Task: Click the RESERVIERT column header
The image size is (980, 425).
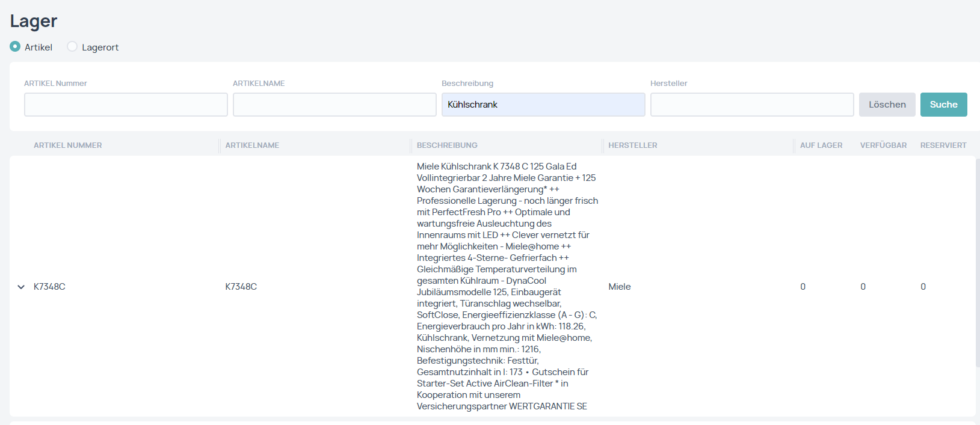Action: (943, 145)
